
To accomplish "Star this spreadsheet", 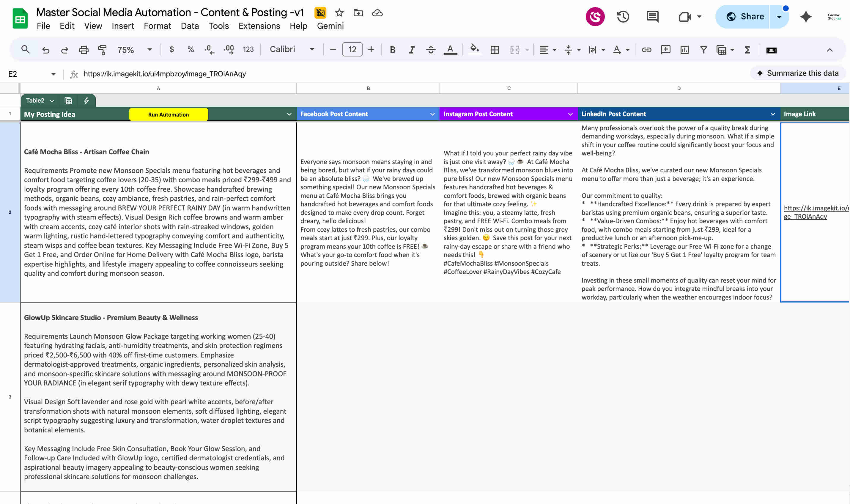I will coord(339,13).
